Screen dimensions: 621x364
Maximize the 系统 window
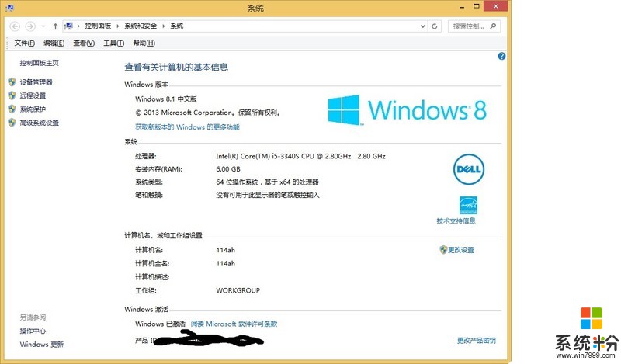tap(477, 6)
